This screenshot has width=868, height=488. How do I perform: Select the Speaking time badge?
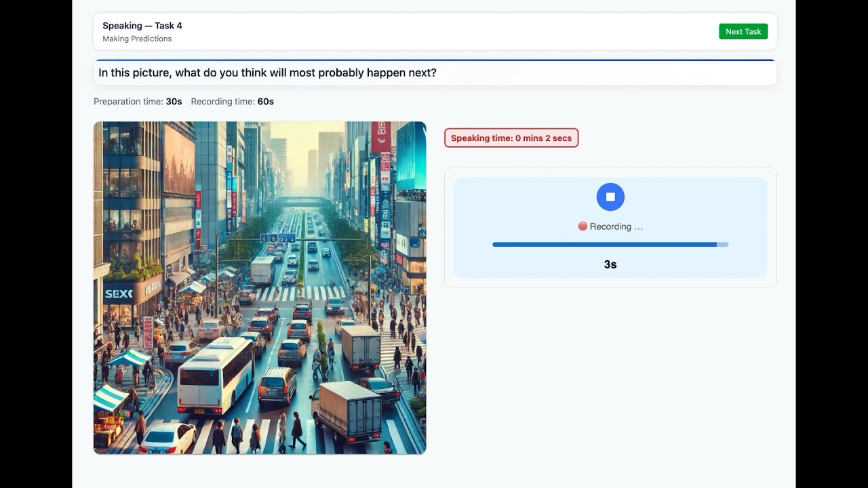tap(511, 138)
